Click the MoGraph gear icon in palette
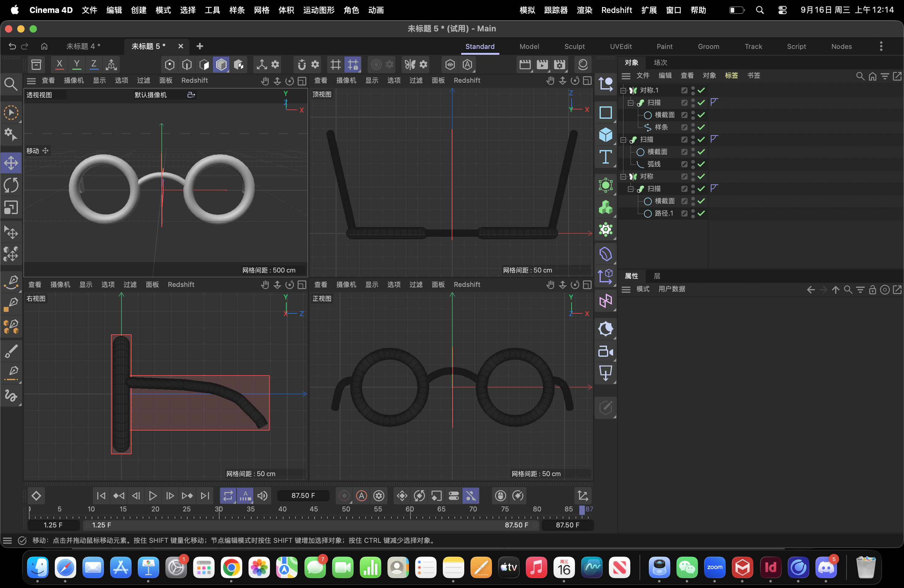The width and height of the screenshot is (904, 588). pyautogui.click(x=605, y=229)
